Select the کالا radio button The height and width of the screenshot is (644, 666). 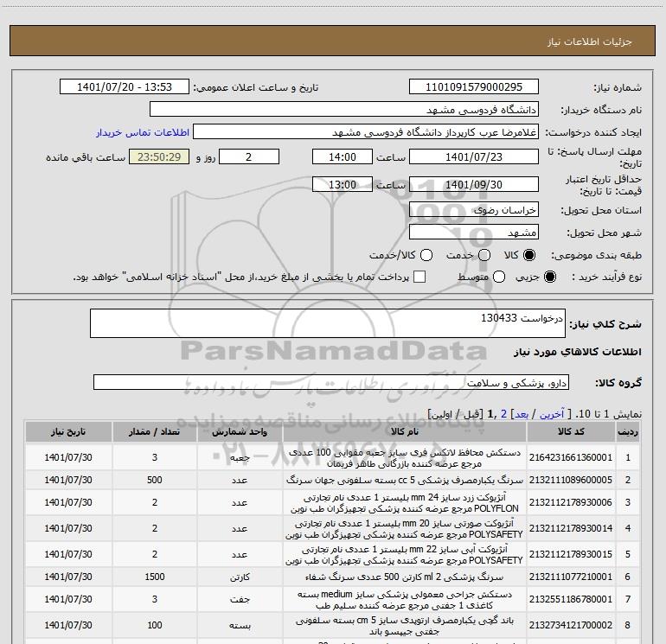point(529,255)
